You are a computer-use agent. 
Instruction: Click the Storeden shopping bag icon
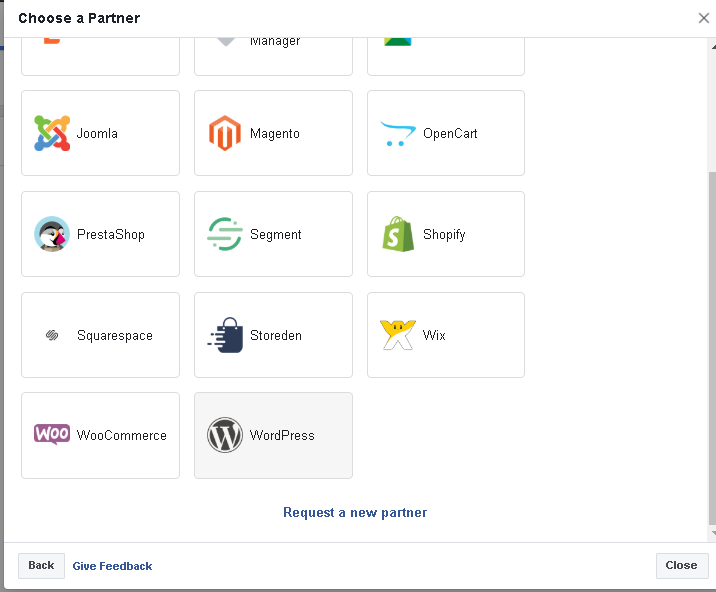point(225,335)
